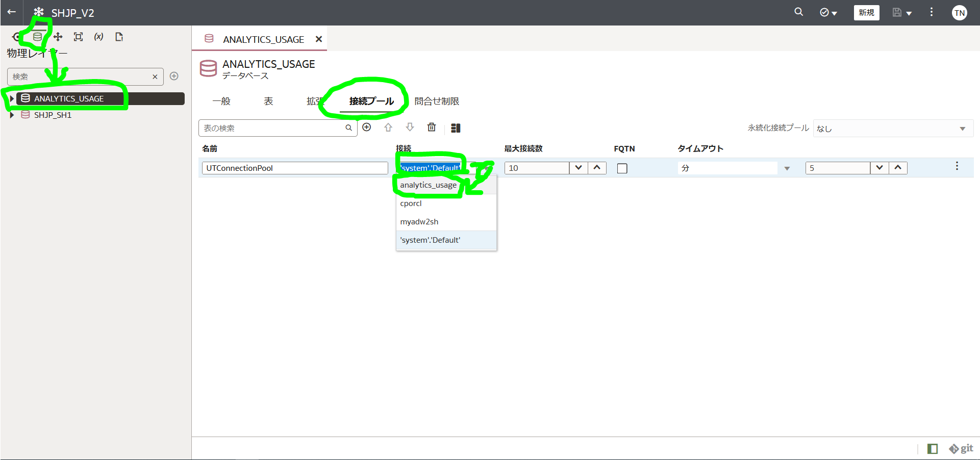The height and width of the screenshot is (460, 980).
Task: Decrease the 最大接続数 value
Action: 578,168
